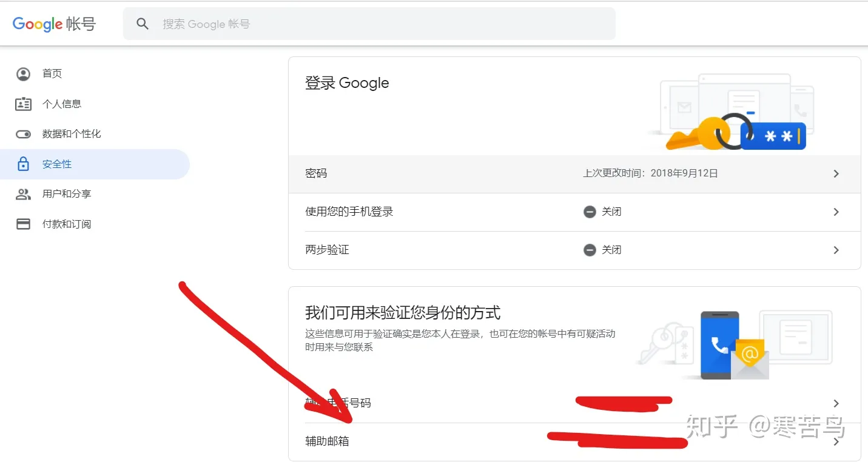Click the 付款和订阅 card icon
Viewport: 868px width, 462px height.
(23, 224)
